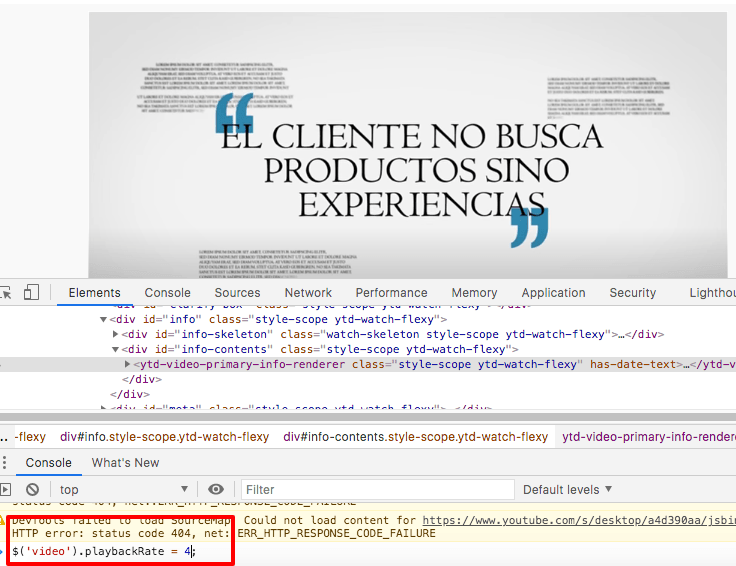
Task: Expand the ytd-video-primary-info-renderer element
Action: pyautogui.click(x=126, y=365)
